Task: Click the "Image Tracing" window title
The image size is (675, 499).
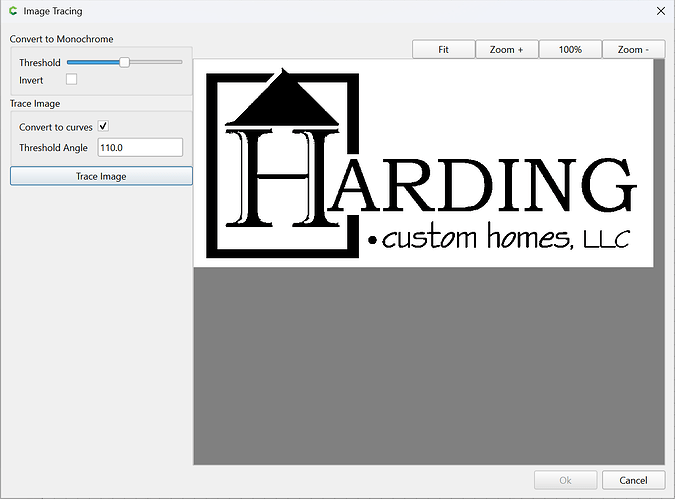Action: [53, 11]
